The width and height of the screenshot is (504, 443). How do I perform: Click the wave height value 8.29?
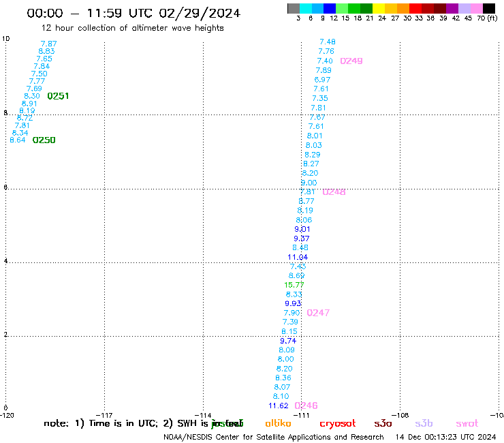coord(313,155)
